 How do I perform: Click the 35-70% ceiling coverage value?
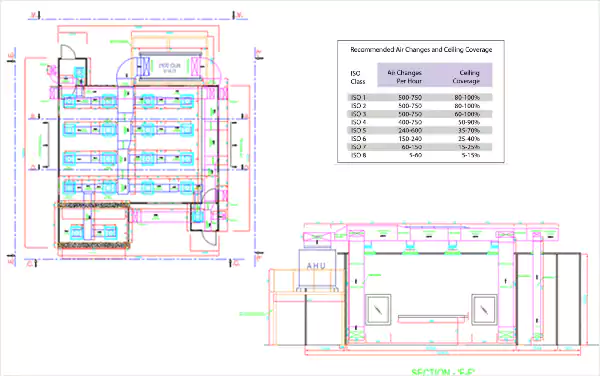tap(469, 130)
